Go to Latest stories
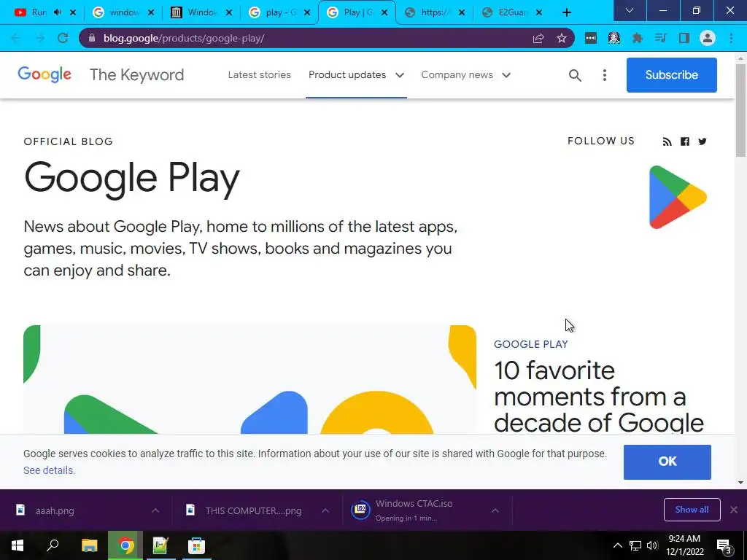Screen dimensions: 747x560 [x=259, y=75]
